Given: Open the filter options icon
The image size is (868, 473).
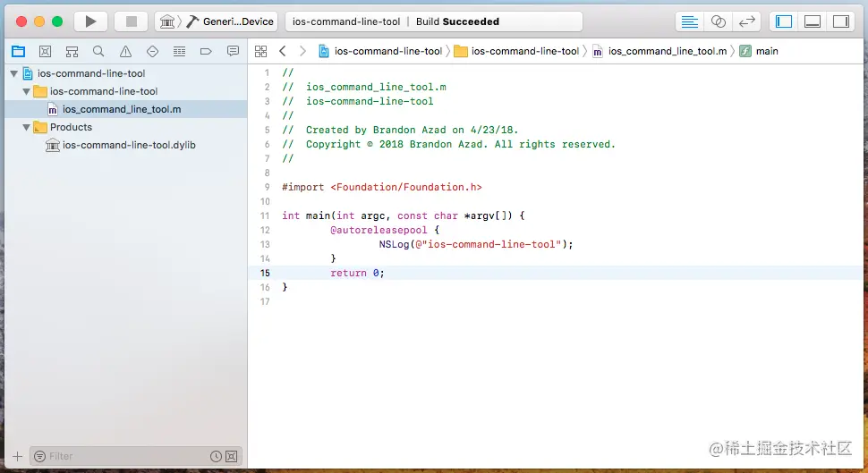Looking at the screenshot, I should point(40,456).
